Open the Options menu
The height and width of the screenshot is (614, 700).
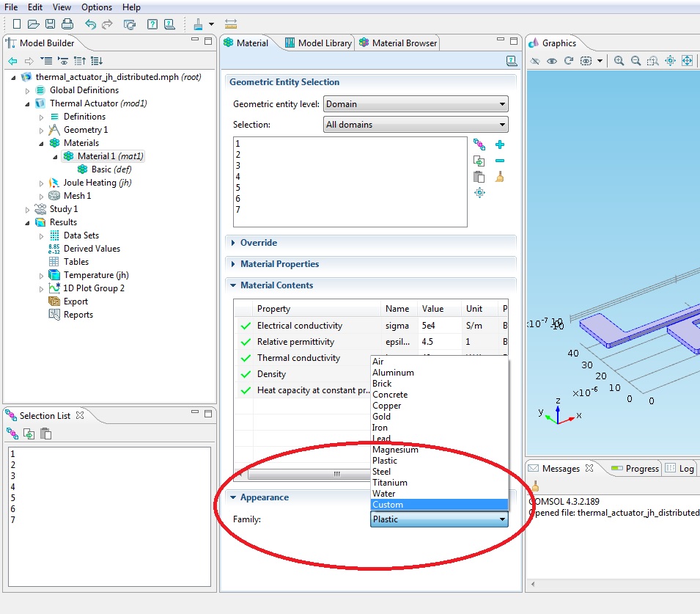[97, 7]
